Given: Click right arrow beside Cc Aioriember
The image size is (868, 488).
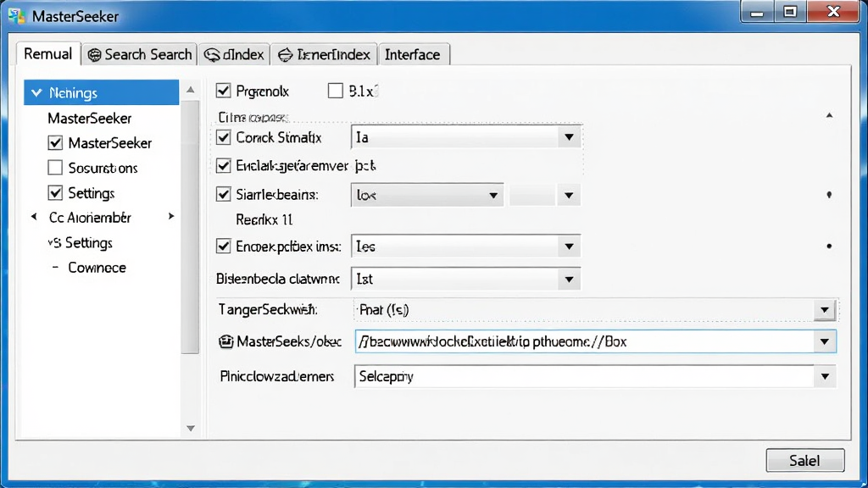Looking at the screenshot, I should [x=171, y=216].
